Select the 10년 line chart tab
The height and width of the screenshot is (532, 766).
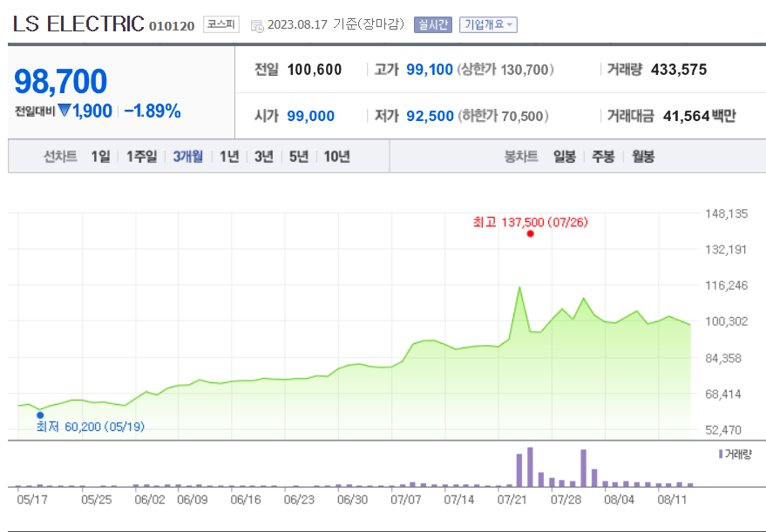337,157
